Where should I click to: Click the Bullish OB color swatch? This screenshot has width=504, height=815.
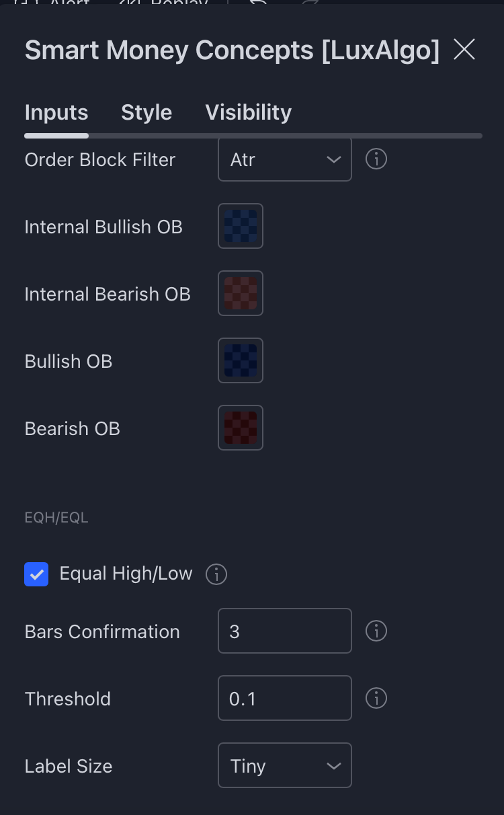(x=240, y=360)
